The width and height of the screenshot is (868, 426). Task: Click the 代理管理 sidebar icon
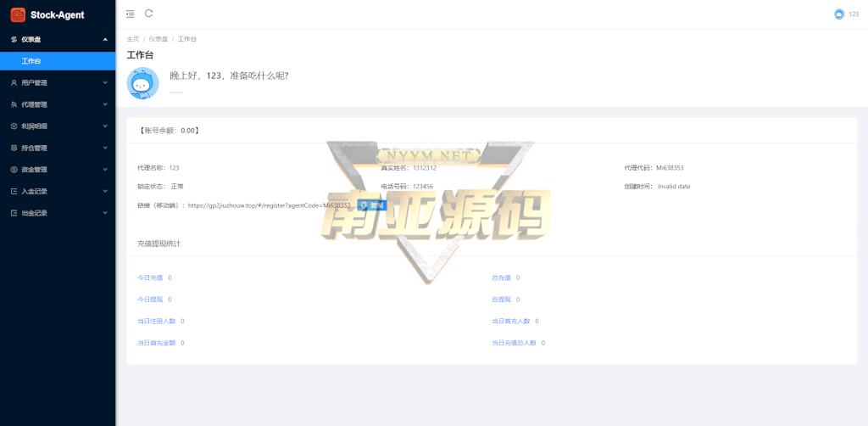coord(14,104)
